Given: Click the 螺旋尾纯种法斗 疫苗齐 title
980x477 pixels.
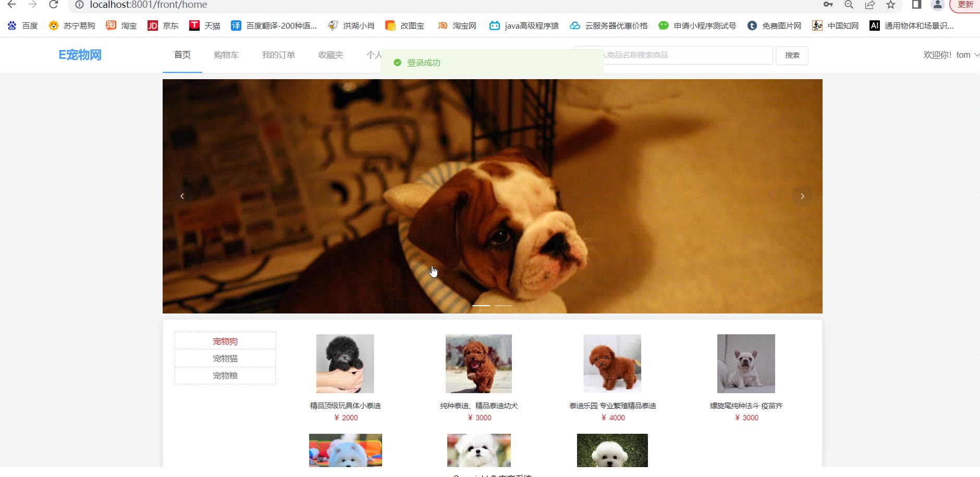Looking at the screenshot, I should click(746, 406).
